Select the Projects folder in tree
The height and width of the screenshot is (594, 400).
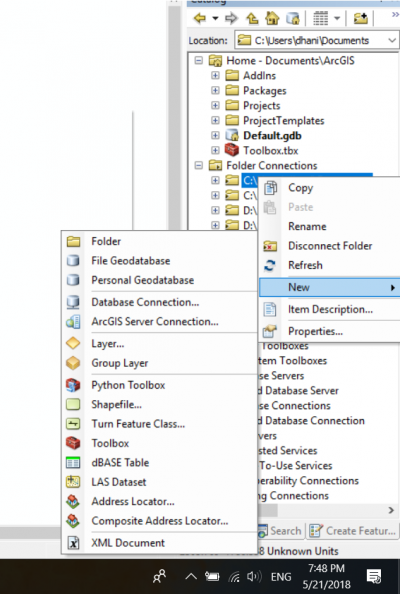[261, 106]
